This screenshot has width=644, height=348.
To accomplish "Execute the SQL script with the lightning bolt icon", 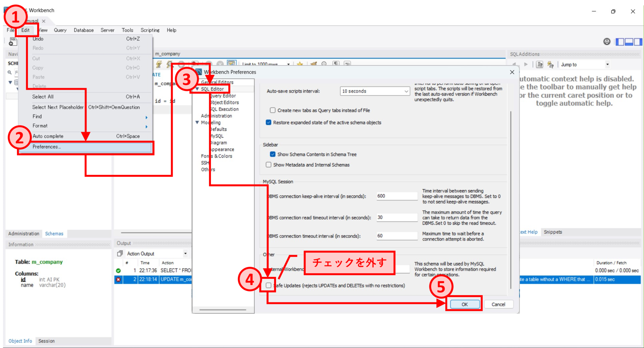I will (159, 64).
